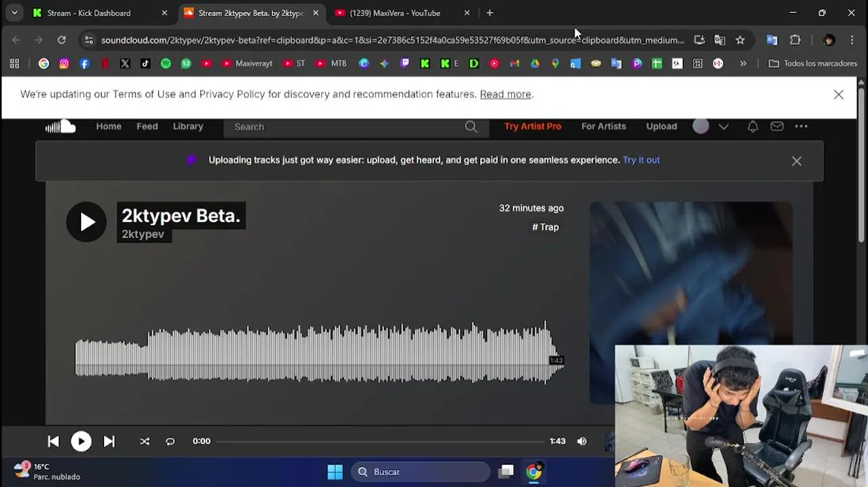Click the Upload link in the header
This screenshot has height=487, width=868.
661,126
